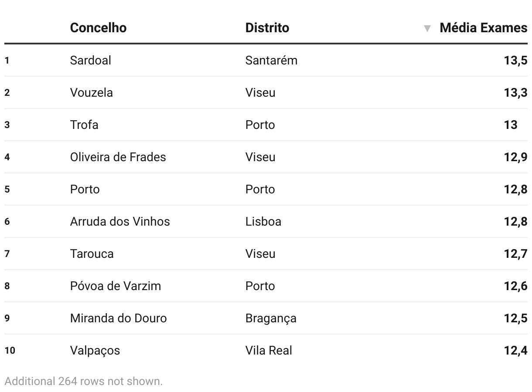Click the Santarém district cell
The width and height of the screenshot is (532, 392).
coord(271,60)
